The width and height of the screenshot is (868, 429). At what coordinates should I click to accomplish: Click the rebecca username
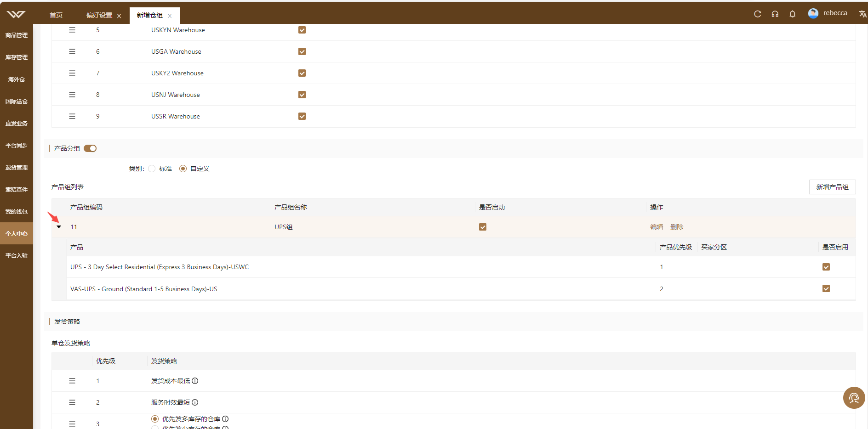[835, 13]
